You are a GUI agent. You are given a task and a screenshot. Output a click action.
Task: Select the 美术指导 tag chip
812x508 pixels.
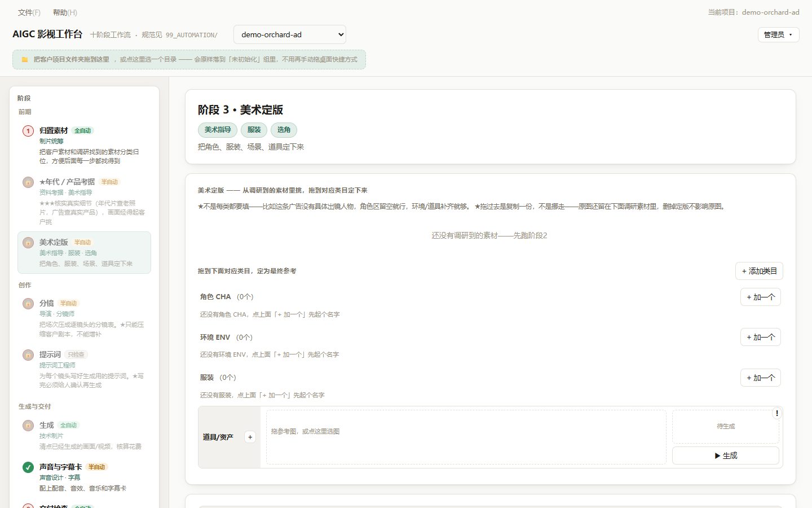coord(218,130)
